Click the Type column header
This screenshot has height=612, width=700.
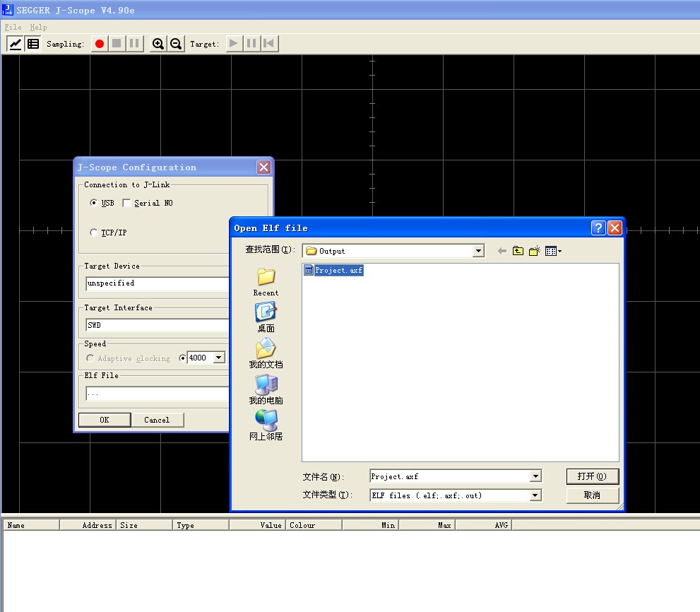pyautogui.click(x=201, y=525)
